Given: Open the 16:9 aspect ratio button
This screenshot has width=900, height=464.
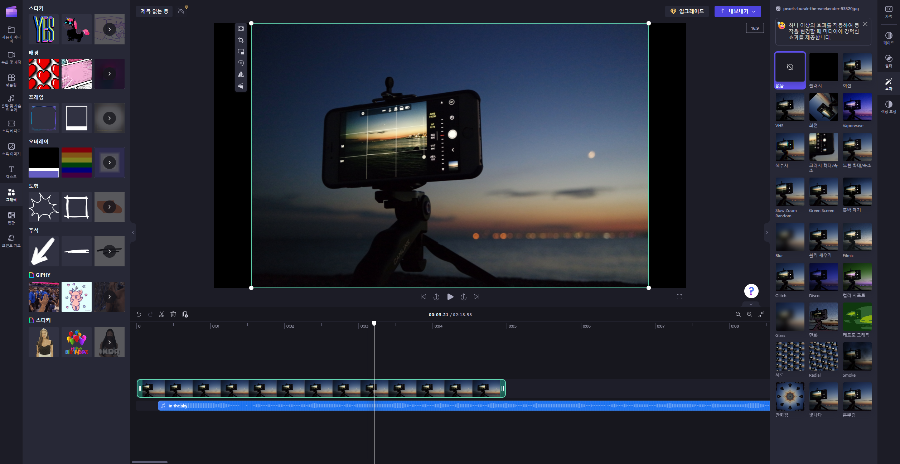Looking at the screenshot, I should [x=755, y=28].
